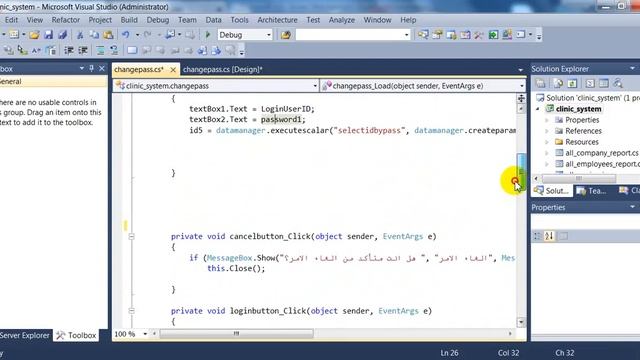This screenshot has height=360, width=640.
Task: Expand the Properties node in Solution Explorer
Action: (x=547, y=120)
